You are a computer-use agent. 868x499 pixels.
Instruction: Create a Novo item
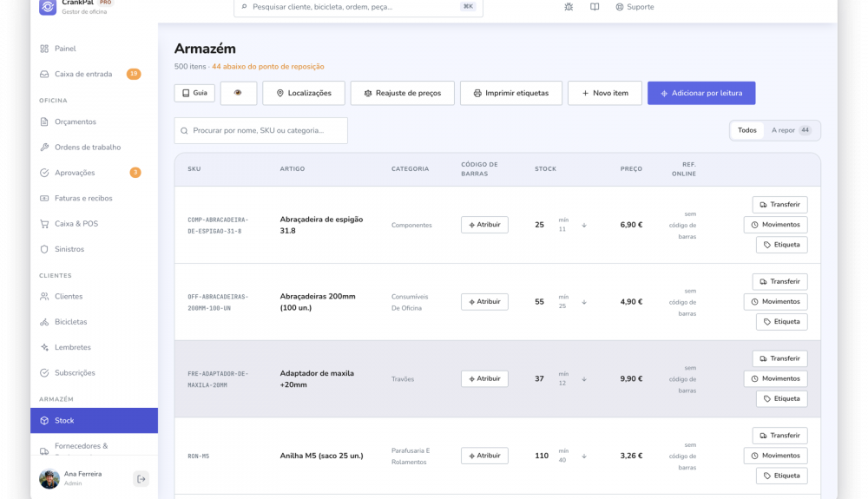coord(604,93)
